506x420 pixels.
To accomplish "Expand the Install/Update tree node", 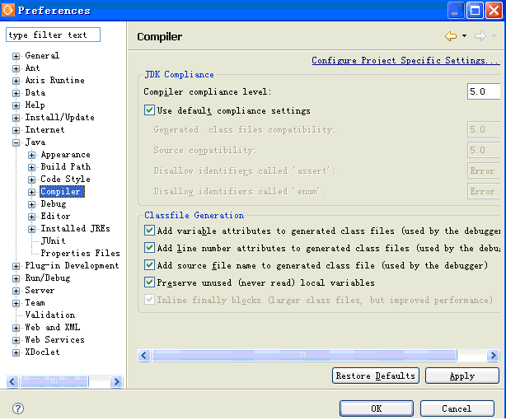I will (16, 118).
